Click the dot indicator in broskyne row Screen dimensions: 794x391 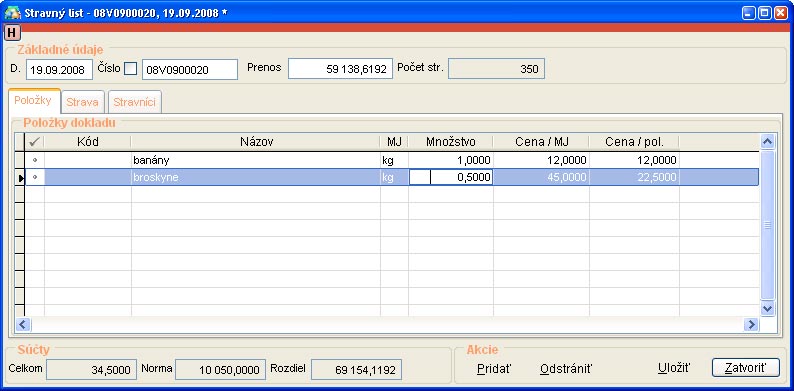pos(34,177)
